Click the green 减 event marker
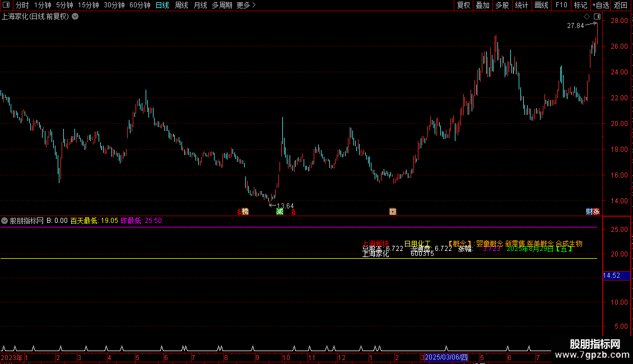The width and height of the screenshot is (633, 364). (x=280, y=212)
